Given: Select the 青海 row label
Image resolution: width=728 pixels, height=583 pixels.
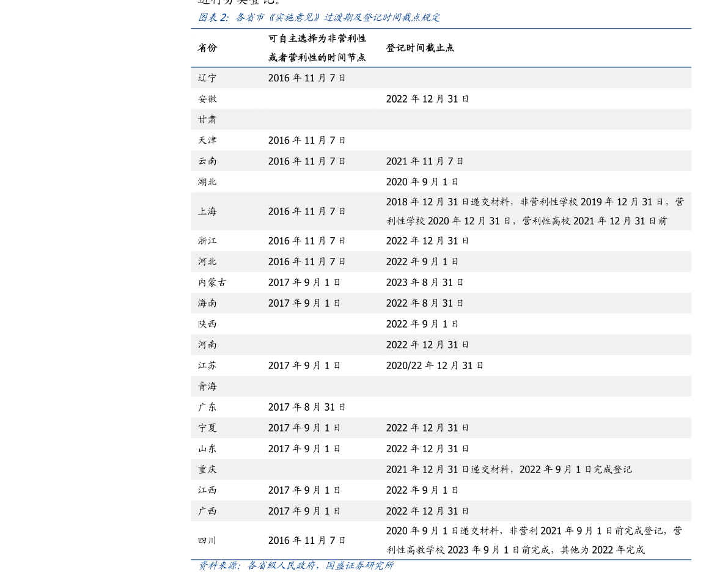Looking at the screenshot, I should (x=207, y=386).
